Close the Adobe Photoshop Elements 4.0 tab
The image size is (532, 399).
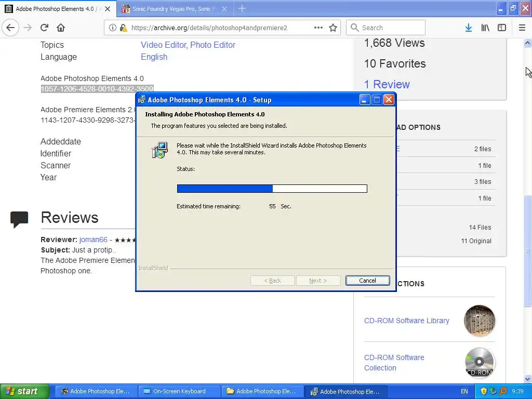[108, 9]
